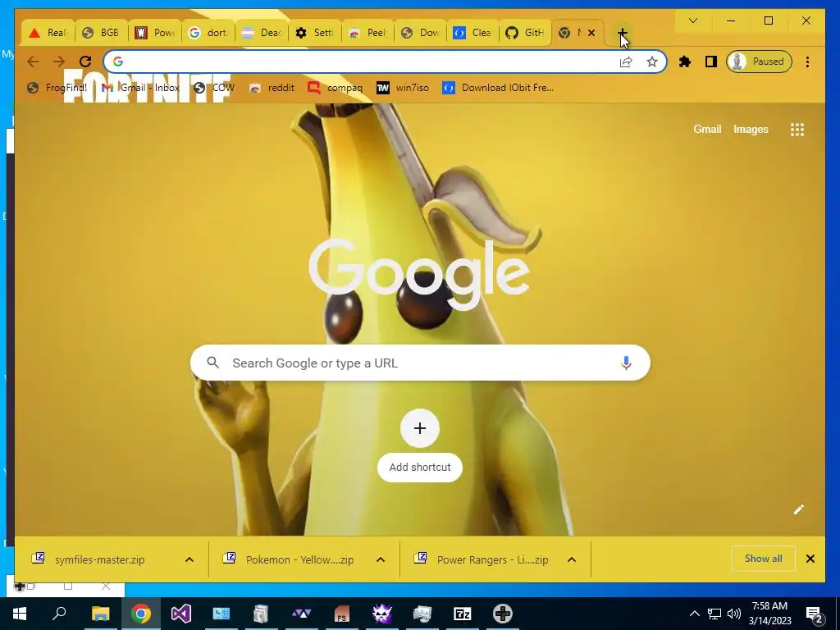Open the purple spiky face taskbar app
The height and width of the screenshot is (630, 840).
tap(382, 614)
